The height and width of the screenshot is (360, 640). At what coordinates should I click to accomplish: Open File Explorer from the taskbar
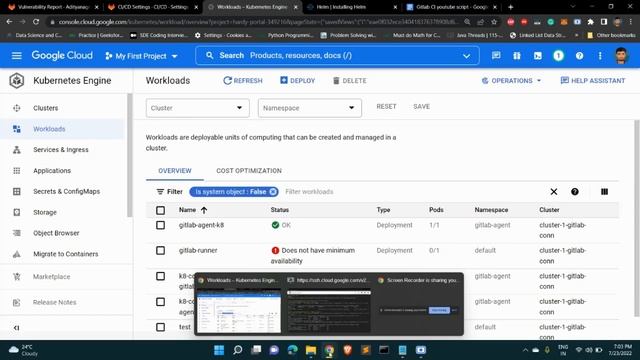tap(311, 350)
